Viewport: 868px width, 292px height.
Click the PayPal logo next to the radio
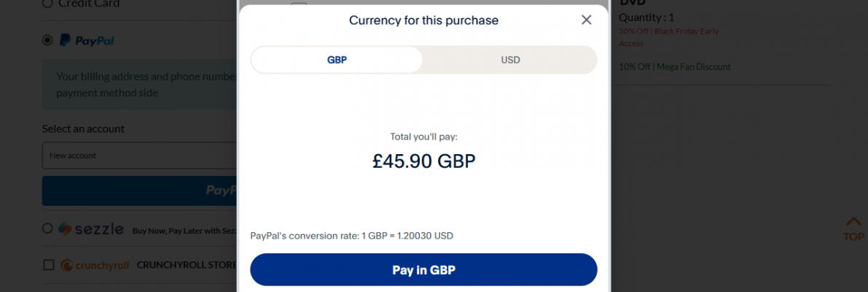(x=86, y=40)
